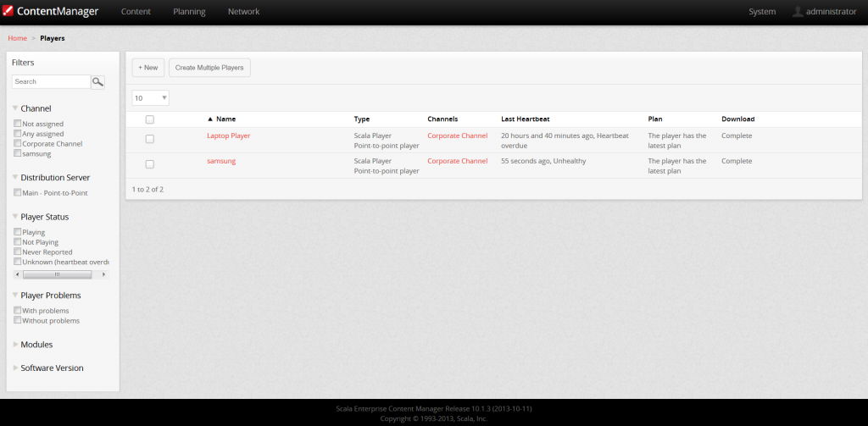Collapse the Distribution Server filter section
The width and height of the screenshot is (868, 426).
[x=15, y=178]
